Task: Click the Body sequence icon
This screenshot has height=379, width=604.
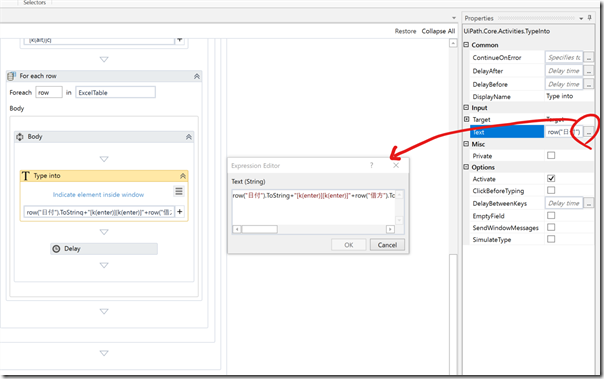Action: tap(20, 137)
